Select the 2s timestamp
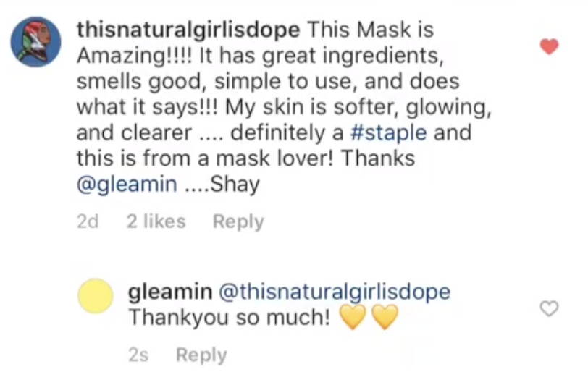Viewport: 588px width, 385px height. [138, 355]
